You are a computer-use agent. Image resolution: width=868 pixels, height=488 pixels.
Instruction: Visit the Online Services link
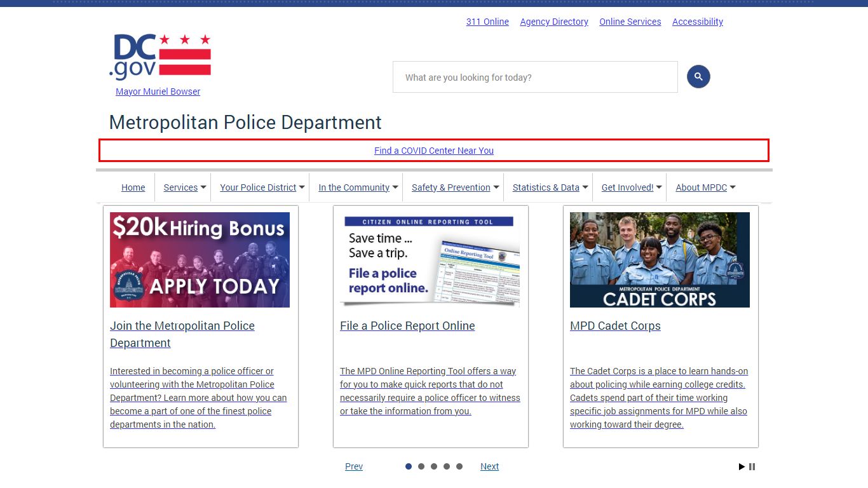(x=630, y=22)
